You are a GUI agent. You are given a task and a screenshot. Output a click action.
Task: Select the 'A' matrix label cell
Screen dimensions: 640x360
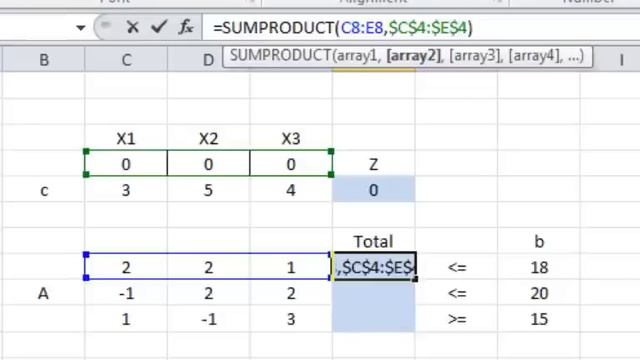[x=44, y=293]
